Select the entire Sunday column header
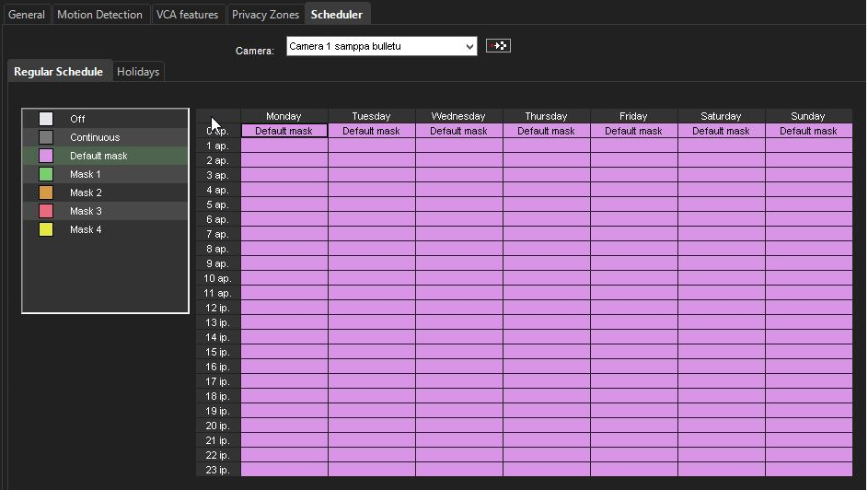 coord(808,116)
